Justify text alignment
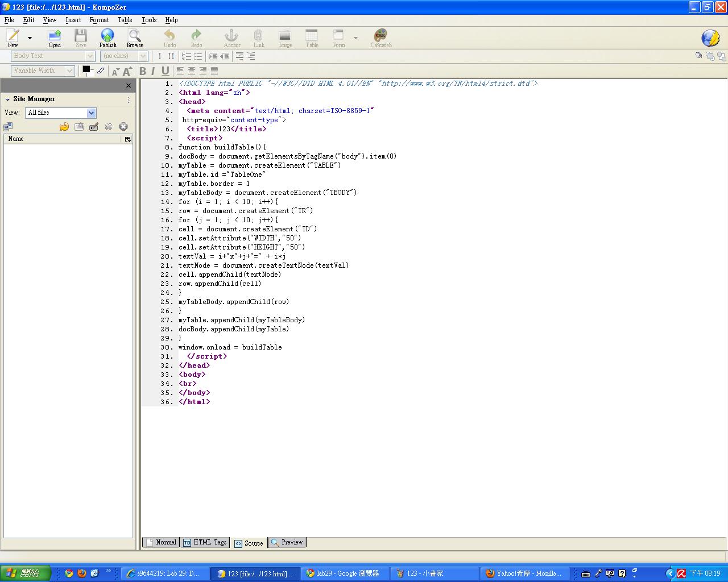 click(x=214, y=70)
